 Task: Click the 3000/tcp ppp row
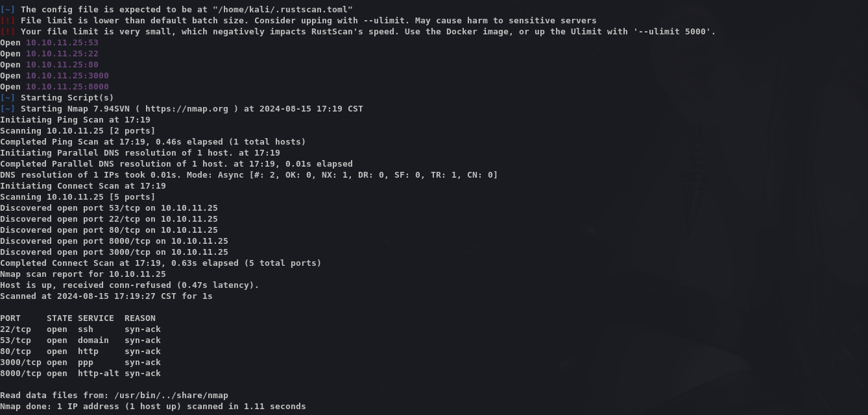(80, 362)
